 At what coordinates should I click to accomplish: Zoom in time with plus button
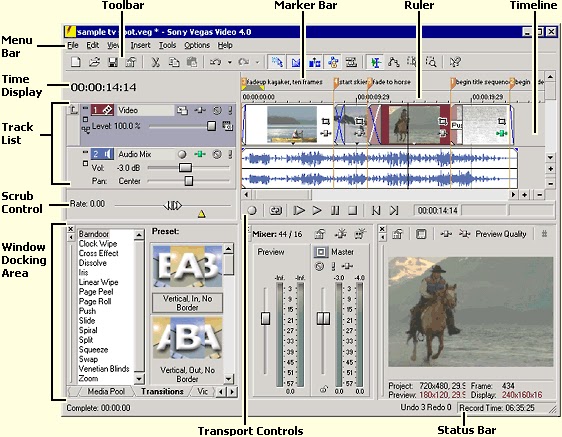pos(524,195)
